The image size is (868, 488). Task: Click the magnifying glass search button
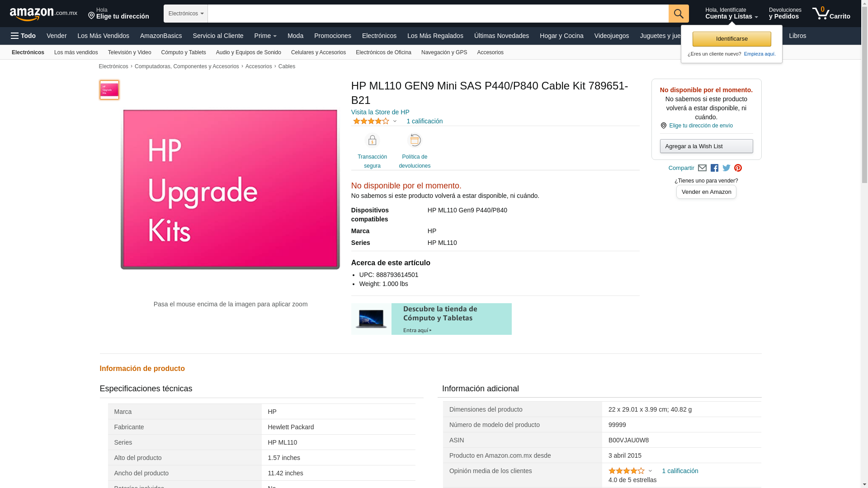click(678, 14)
